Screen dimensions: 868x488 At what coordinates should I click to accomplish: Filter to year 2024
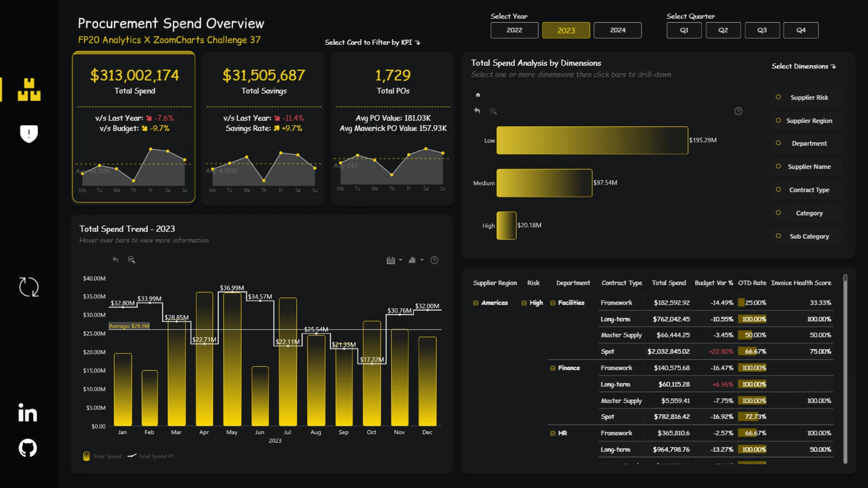click(x=618, y=30)
